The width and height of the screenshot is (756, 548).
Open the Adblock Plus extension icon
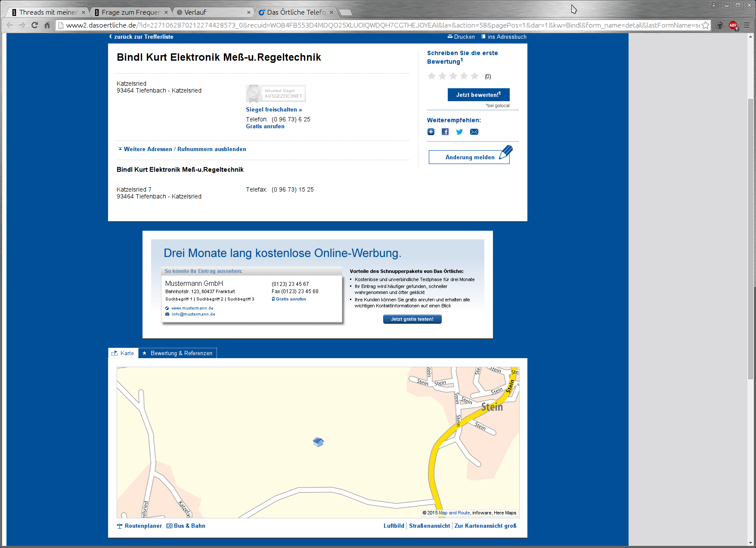(x=733, y=25)
